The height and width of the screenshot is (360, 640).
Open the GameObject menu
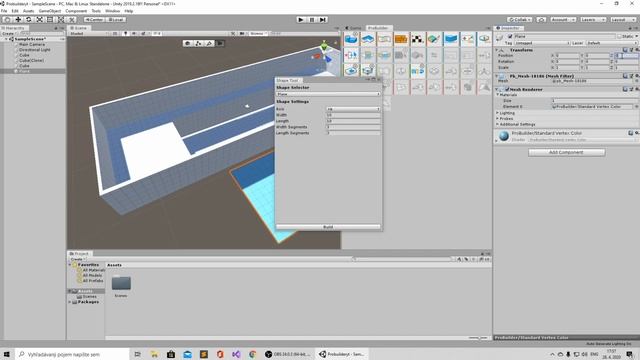tap(50, 11)
